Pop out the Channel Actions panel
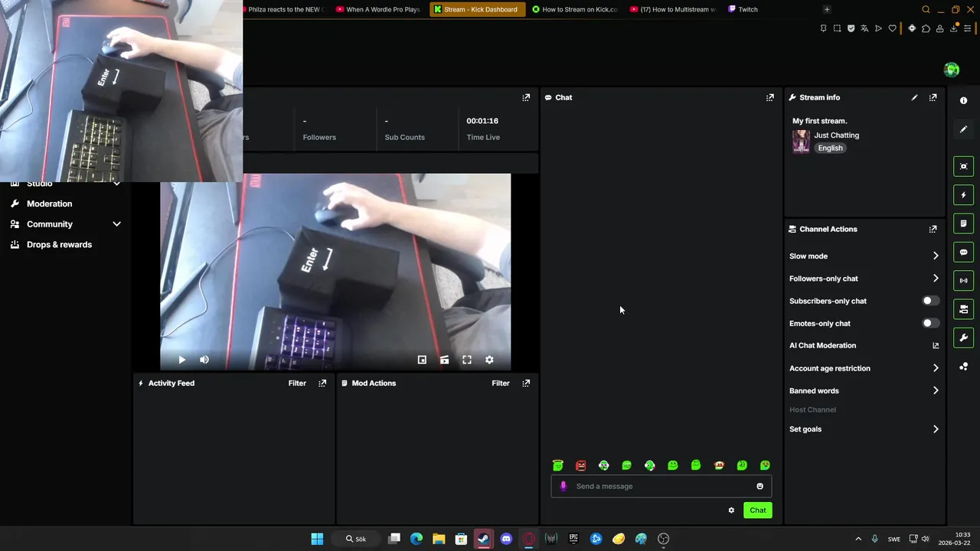This screenshot has height=551, width=980. (x=933, y=229)
